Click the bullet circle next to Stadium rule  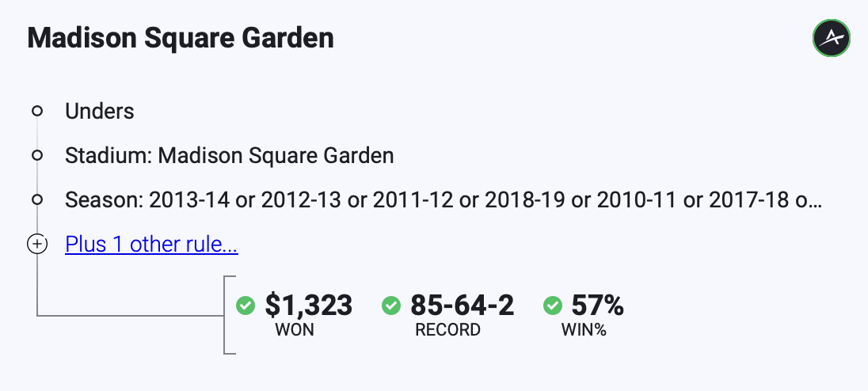click(x=37, y=155)
